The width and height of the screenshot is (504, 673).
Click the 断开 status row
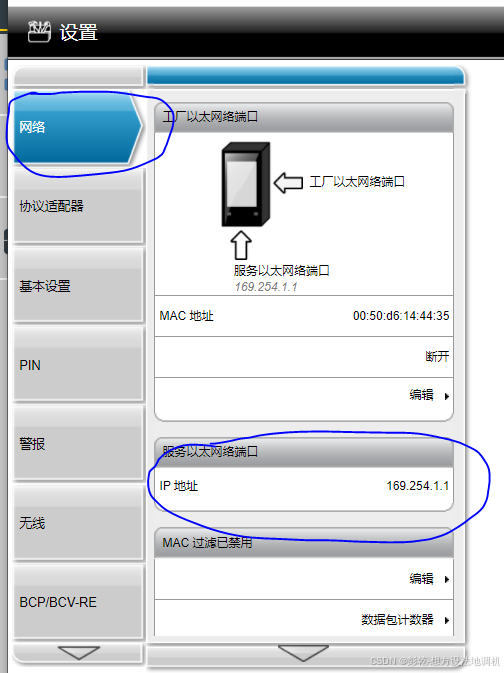(304, 357)
